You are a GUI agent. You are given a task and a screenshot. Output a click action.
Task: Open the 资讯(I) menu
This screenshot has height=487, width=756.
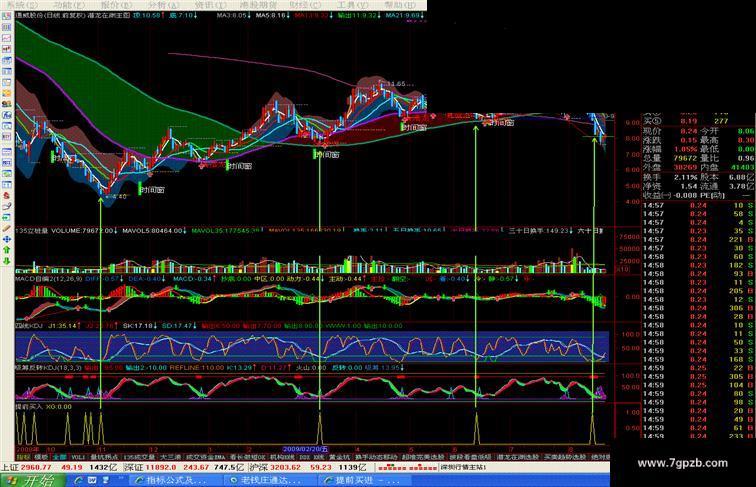coord(211,5)
